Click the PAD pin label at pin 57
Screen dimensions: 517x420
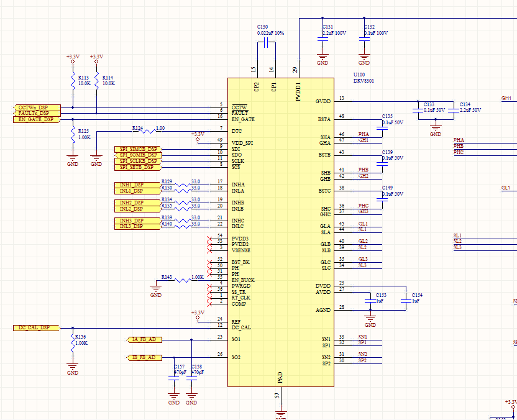[280, 378]
